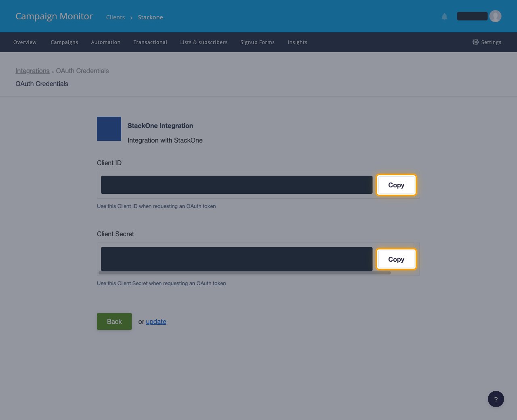This screenshot has height=420, width=517.
Task: Click the Campaign Monitor logo
Action: click(54, 16)
